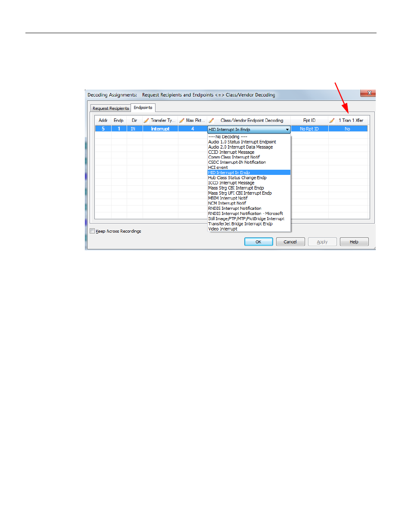411x532 pixels.
Task: Click the Max Pkt column pencil icon
Action: click(182, 121)
